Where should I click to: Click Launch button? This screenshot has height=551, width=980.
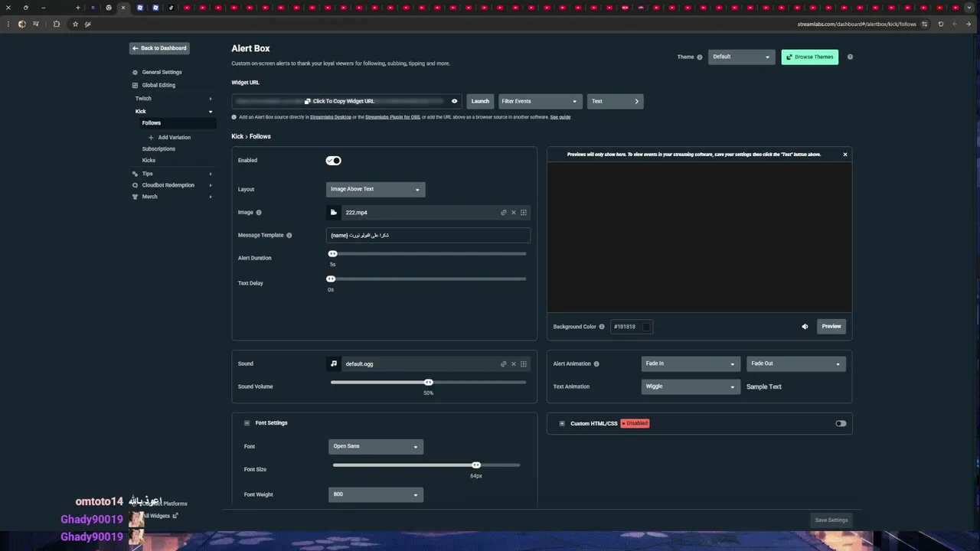click(x=480, y=101)
